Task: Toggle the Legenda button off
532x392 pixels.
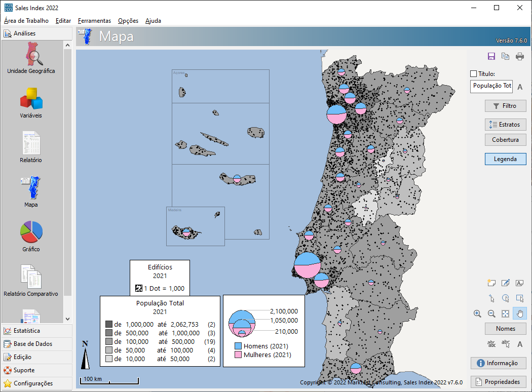Action: 505,159
